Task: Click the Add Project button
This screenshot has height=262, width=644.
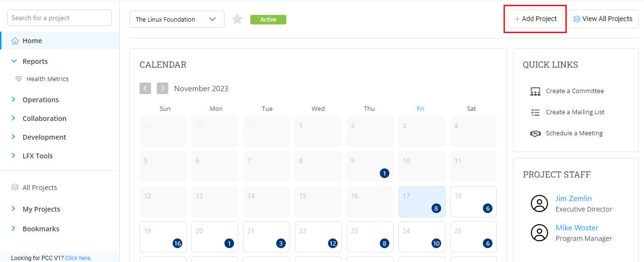Action: click(535, 19)
